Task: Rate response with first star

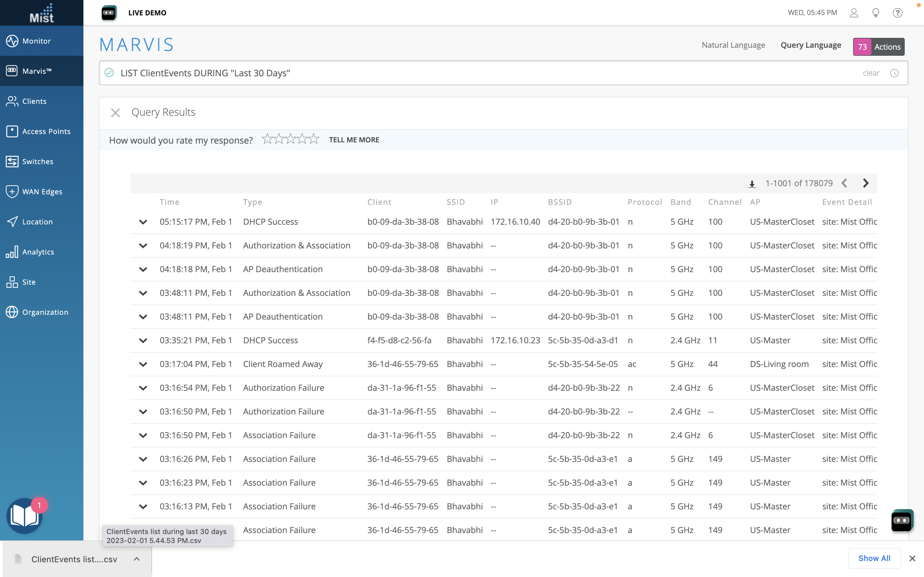Action: [267, 139]
